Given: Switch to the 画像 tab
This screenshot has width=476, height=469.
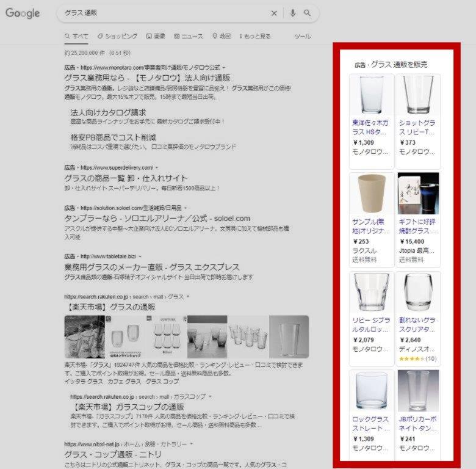Looking at the screenshot, I should pos(156,36).
